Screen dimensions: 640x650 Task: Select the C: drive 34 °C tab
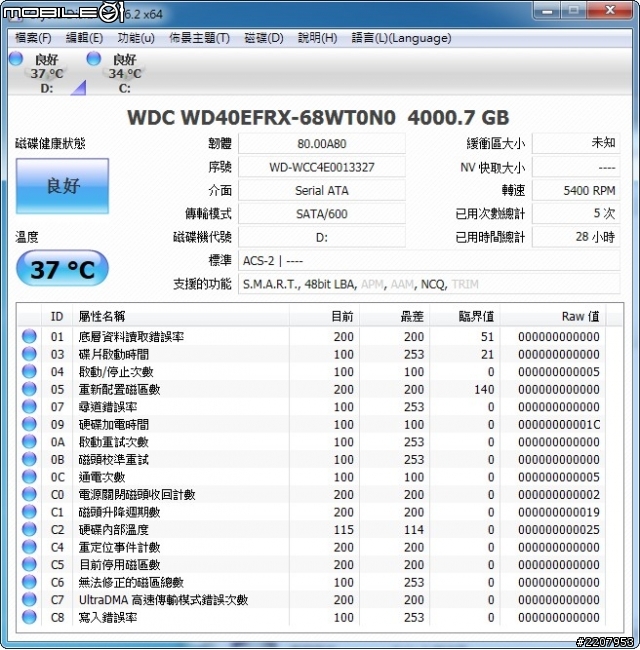click(x=125, y=73)
